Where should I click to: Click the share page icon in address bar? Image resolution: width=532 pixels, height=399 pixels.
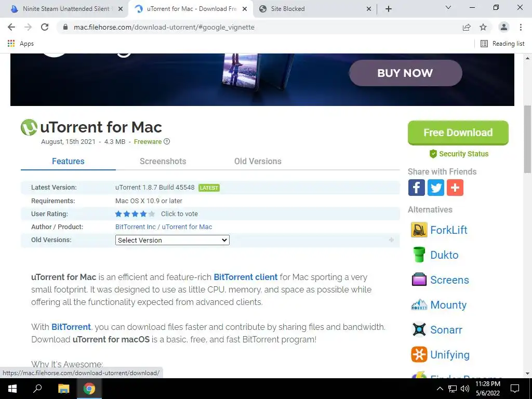pyautogui.click(x=467, y=27)
